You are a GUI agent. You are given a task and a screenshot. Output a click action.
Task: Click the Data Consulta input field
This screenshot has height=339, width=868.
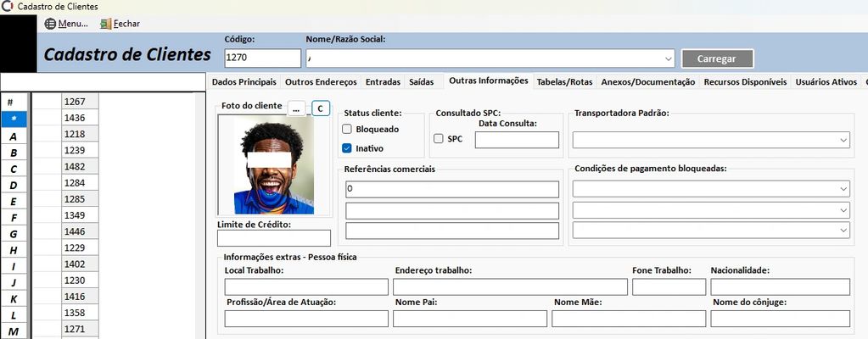point(517,140)
